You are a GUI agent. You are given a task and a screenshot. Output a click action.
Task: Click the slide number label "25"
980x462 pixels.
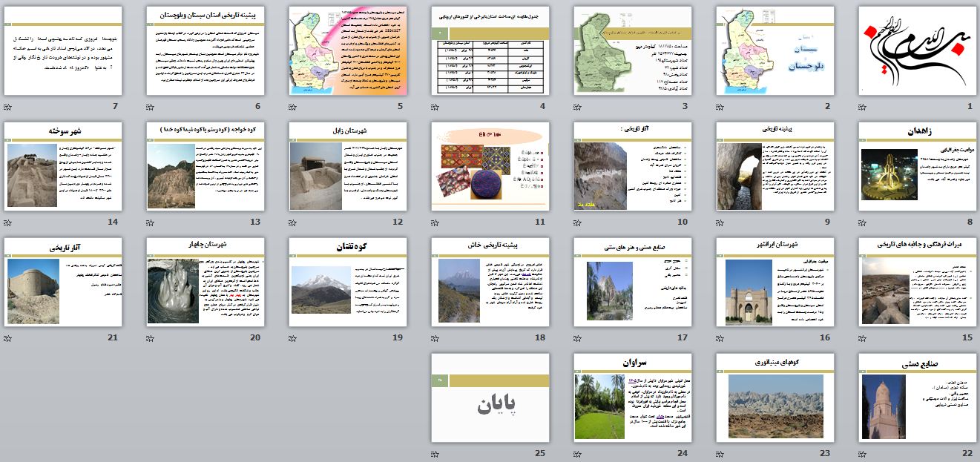tap(539, 454)
